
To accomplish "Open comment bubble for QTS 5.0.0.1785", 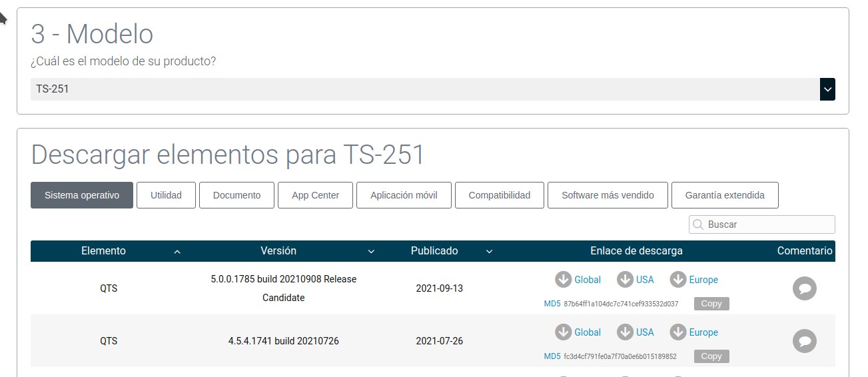I will 804,288.
